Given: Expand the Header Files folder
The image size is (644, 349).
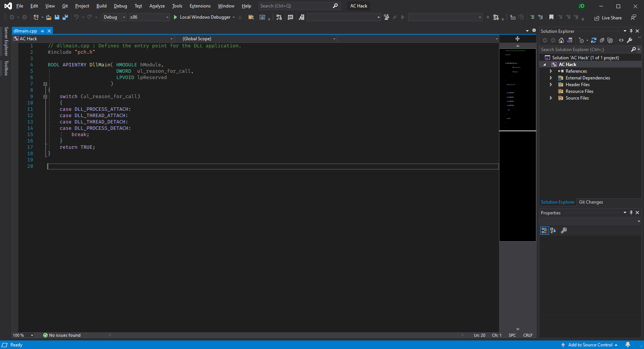Looking at the screenshot, I should 551,85.
